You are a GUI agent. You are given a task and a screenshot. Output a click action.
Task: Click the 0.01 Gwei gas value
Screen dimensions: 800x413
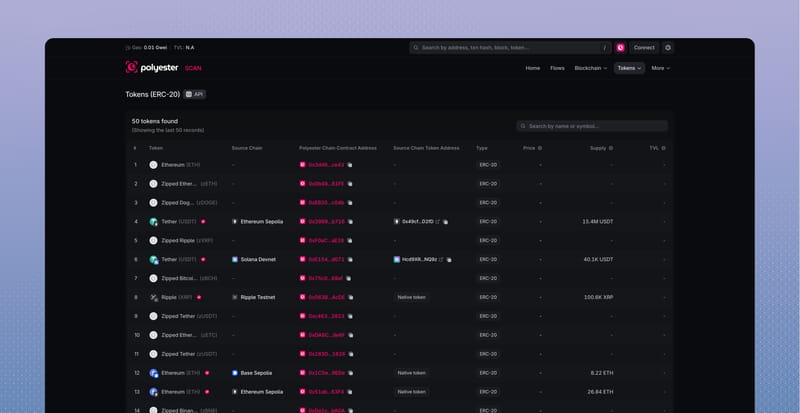pyautogui.click(x=155, y=47)
